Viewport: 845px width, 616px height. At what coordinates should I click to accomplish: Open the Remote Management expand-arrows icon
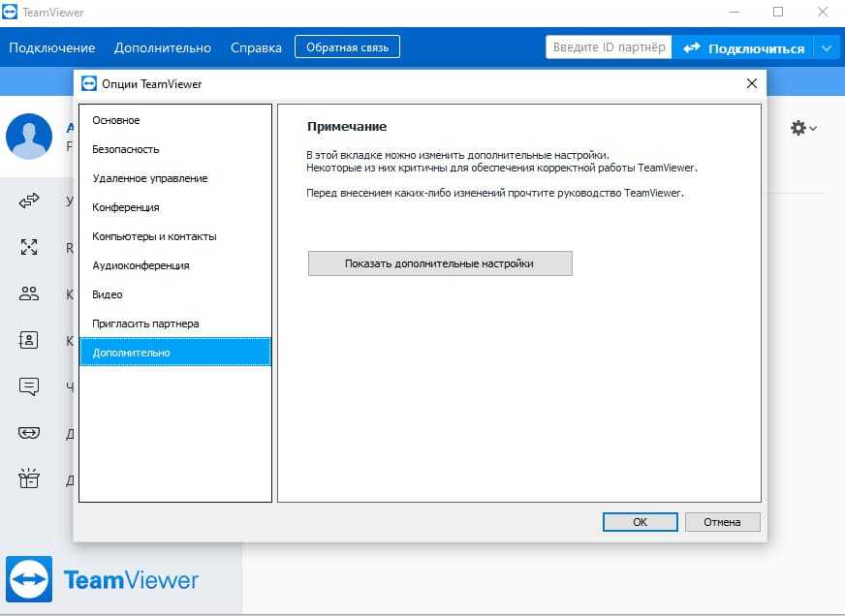(x=29, y=247)
